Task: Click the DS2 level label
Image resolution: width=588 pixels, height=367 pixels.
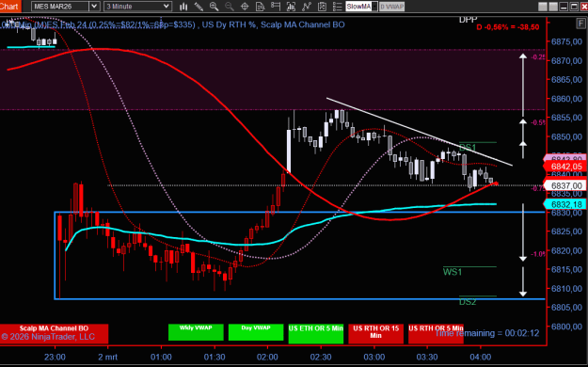Action: (x=468, y=302)
